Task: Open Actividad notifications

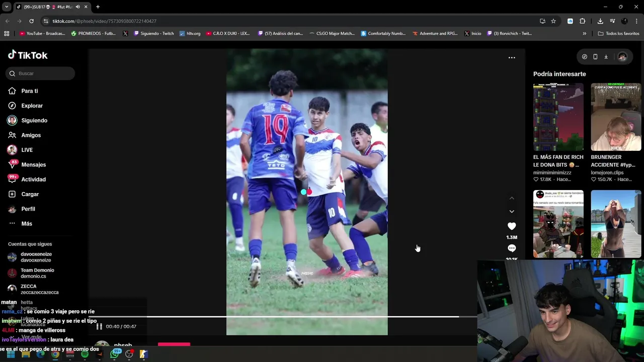Action: 27,179
